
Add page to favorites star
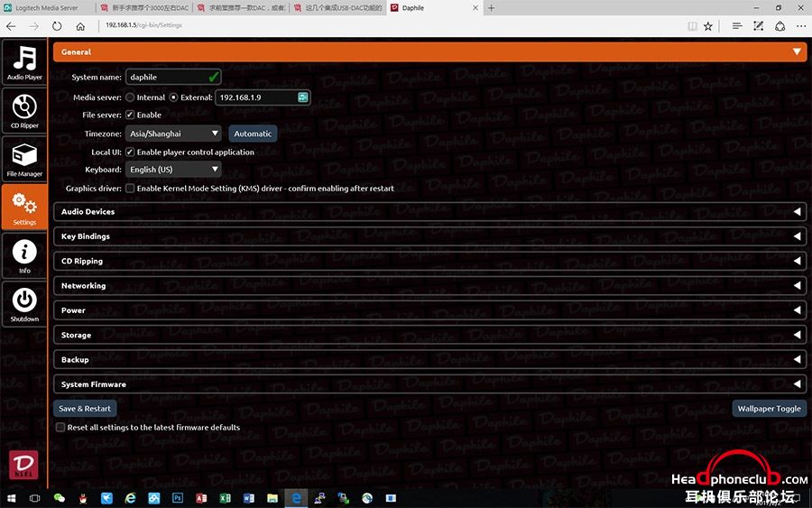coord(708,26)
